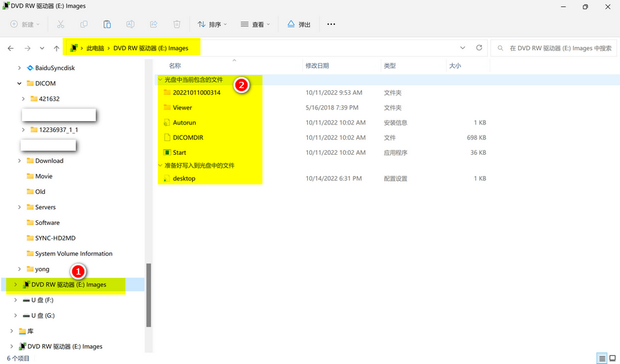Viewport: 620px width, 364px height.
Task: Expand the yong folder node
Action: (19, 269)
